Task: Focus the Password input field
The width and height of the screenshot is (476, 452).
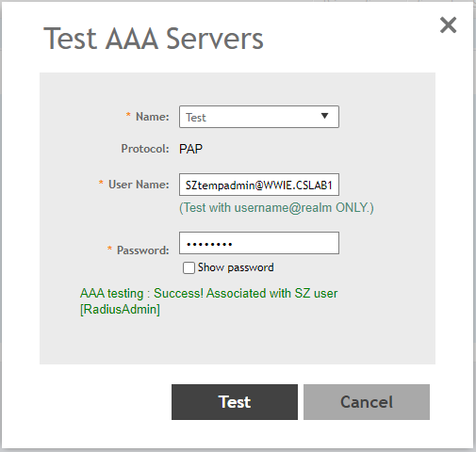Action: coord(259,243)
